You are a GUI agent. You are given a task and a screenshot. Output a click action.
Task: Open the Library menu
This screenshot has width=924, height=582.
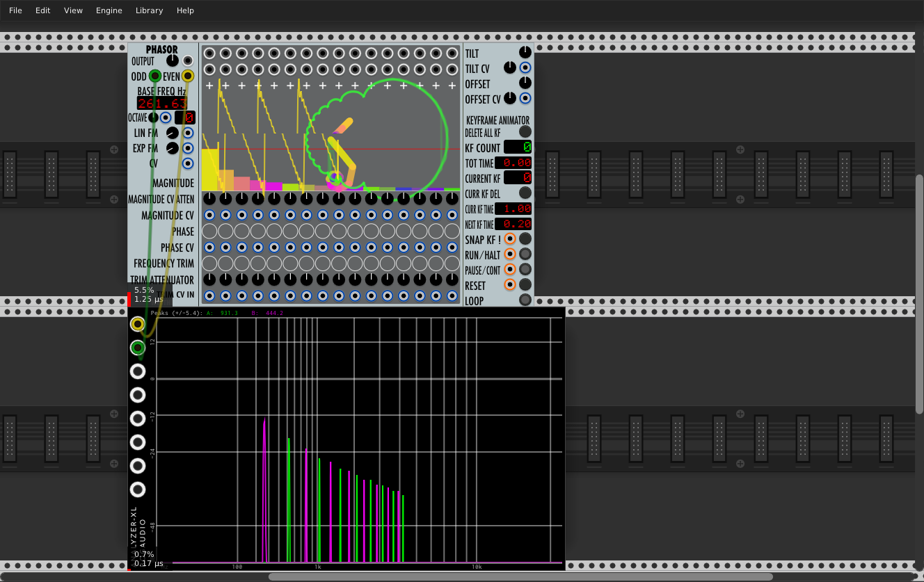click(x=149, y=10)
